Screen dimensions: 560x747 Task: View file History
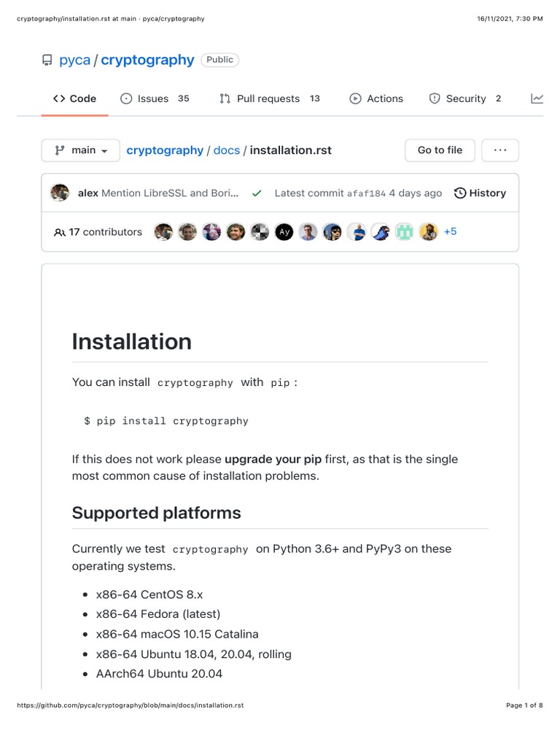click(480, 193)
